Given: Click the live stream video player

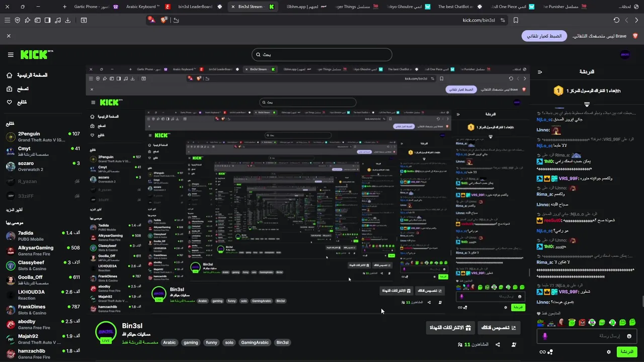Looking at the screenshot, I should [x=308, y=191].
